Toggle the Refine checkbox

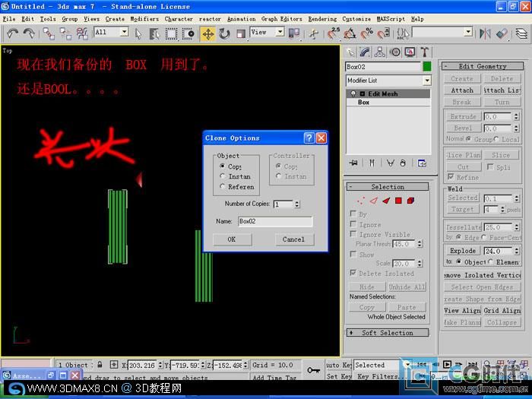pyautogui.click(x=451, y=177)
